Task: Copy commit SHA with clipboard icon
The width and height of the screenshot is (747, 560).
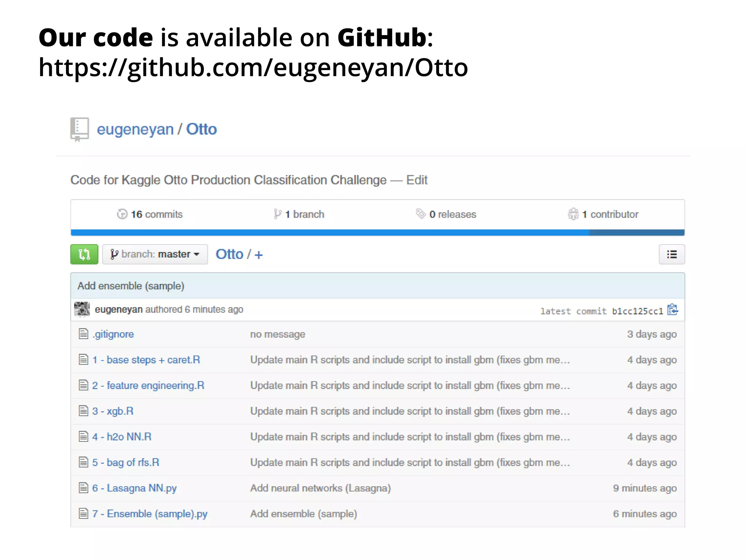Action: (x=673, y=310)
